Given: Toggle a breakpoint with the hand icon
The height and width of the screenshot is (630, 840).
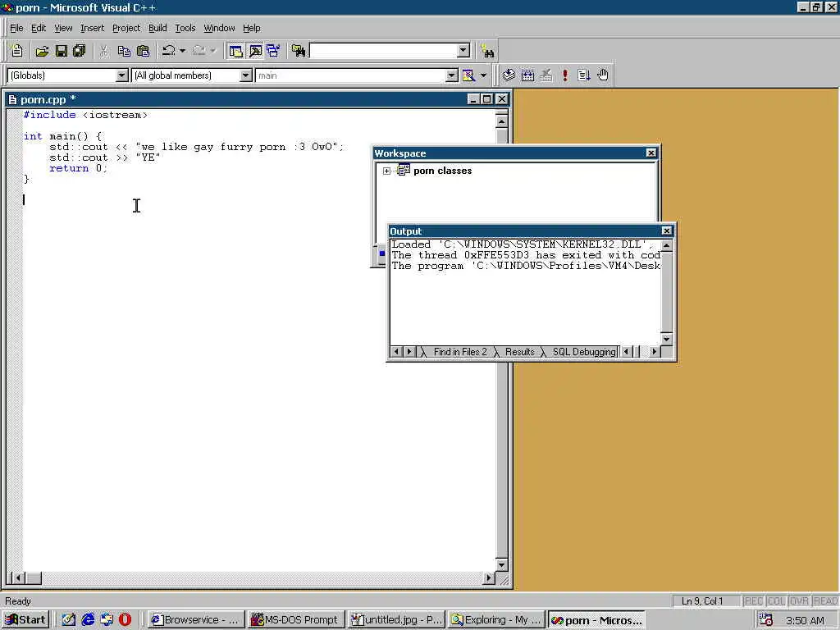Looking at the screenshot, I should coord(603,75).
